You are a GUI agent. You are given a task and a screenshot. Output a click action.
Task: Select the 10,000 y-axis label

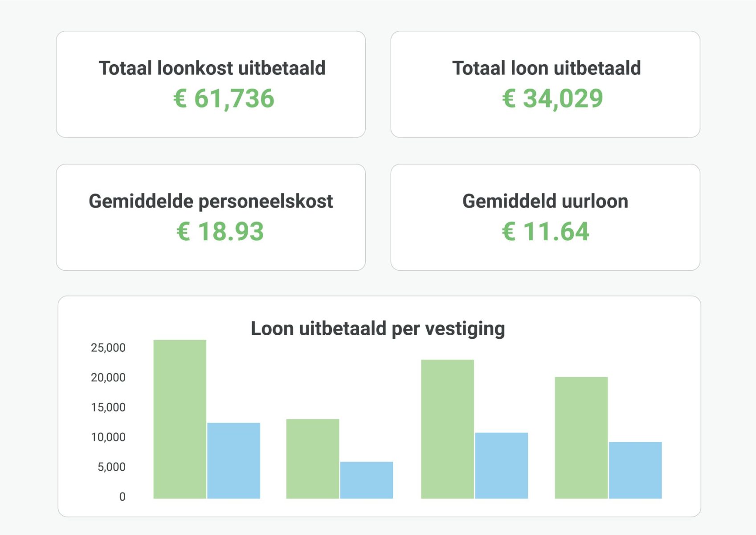108,437
